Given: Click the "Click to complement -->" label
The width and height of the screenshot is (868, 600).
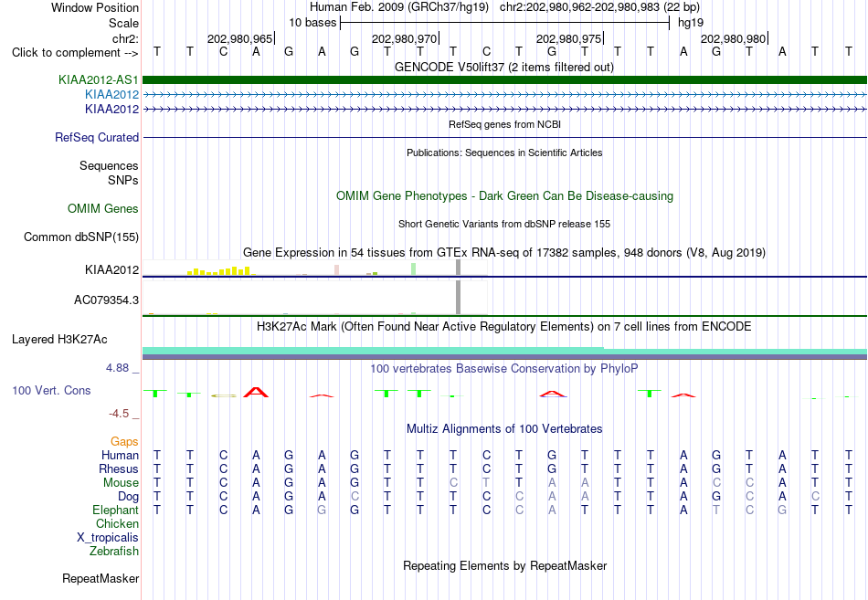Looking at the screenshot, I should (x=75, y=53).
